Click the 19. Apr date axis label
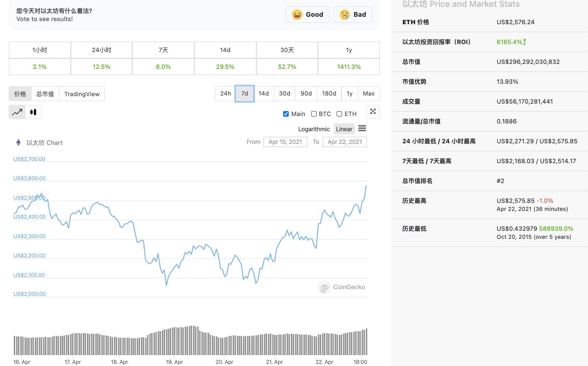The width and height of the screenshot is (588, 366). pyautogui.click(x=174, y=362)
